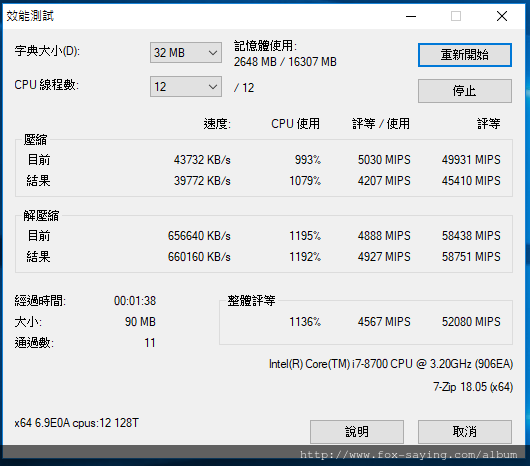The height and width of the screenshot is (466, 530).
Task: Click the elapsed time value 00:01:38
Action: click(x=135, y=301)
